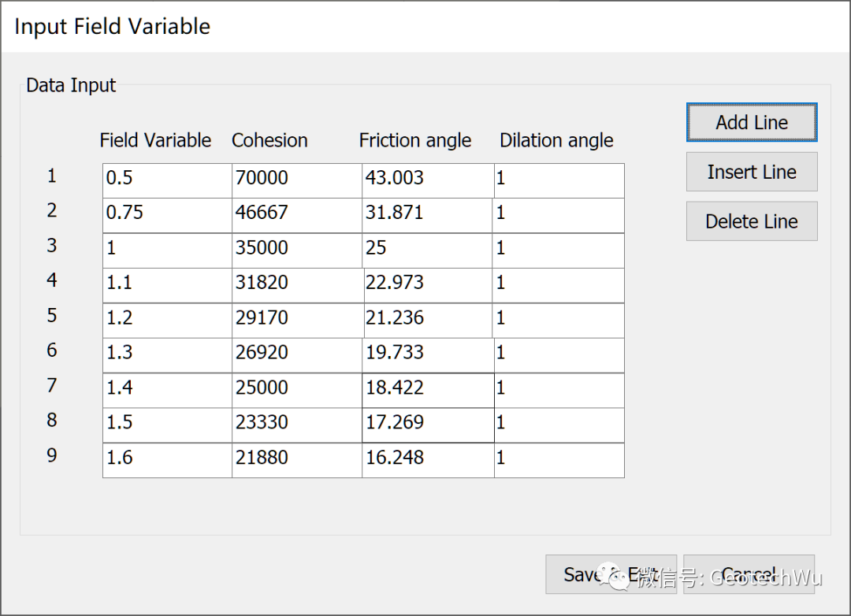Focus Friction angle cell 22.973

point(428,285)
